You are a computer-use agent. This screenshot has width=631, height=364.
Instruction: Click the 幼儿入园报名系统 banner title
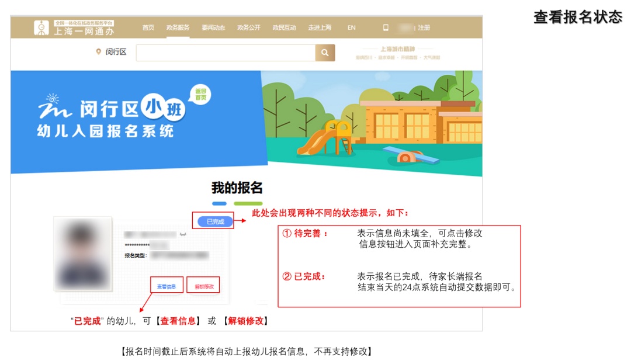click(x=105, y=131)
